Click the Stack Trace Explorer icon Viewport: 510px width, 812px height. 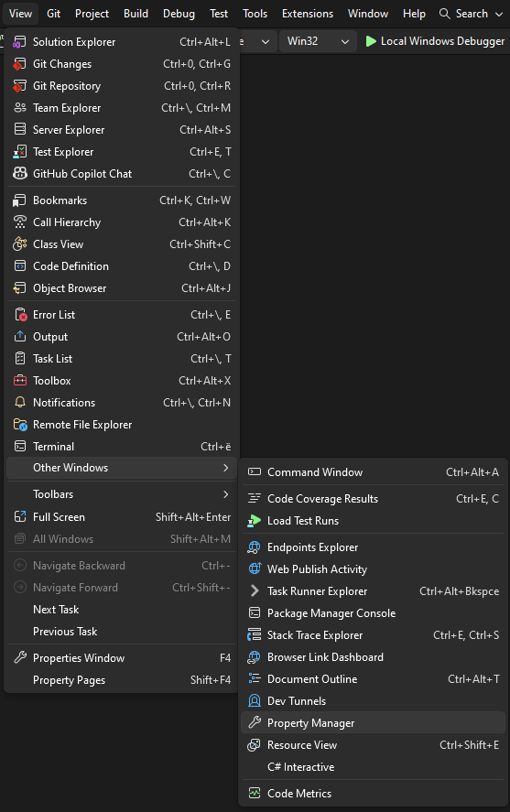click(255, 635)
